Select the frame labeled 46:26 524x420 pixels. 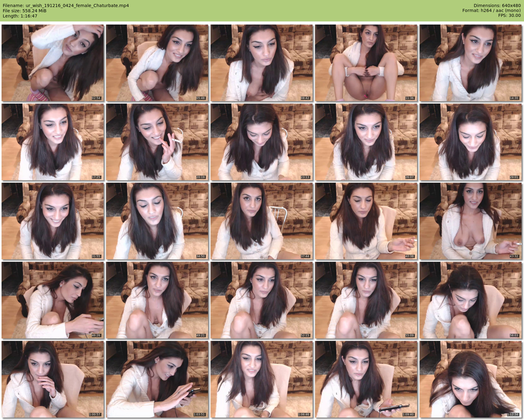53,300
